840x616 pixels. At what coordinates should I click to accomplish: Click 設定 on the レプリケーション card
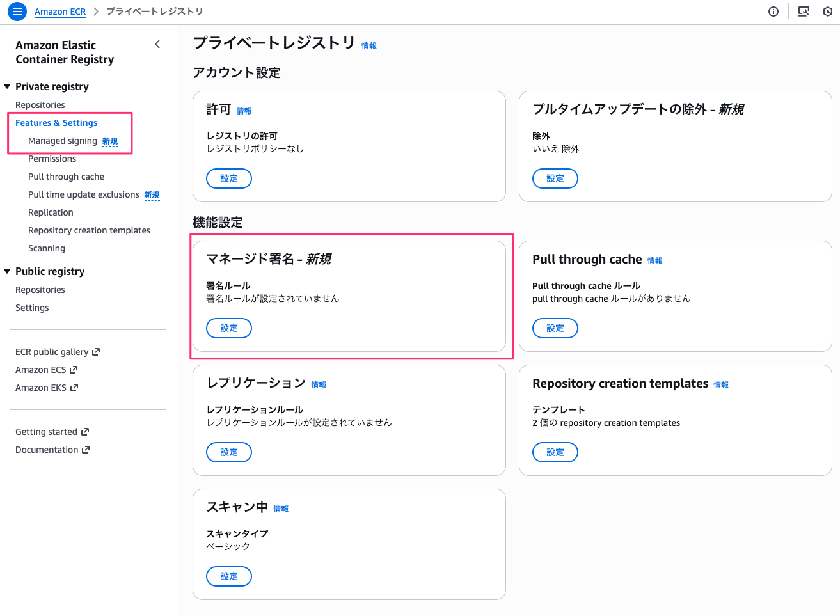pyautogui.click(x=228, y=452)
